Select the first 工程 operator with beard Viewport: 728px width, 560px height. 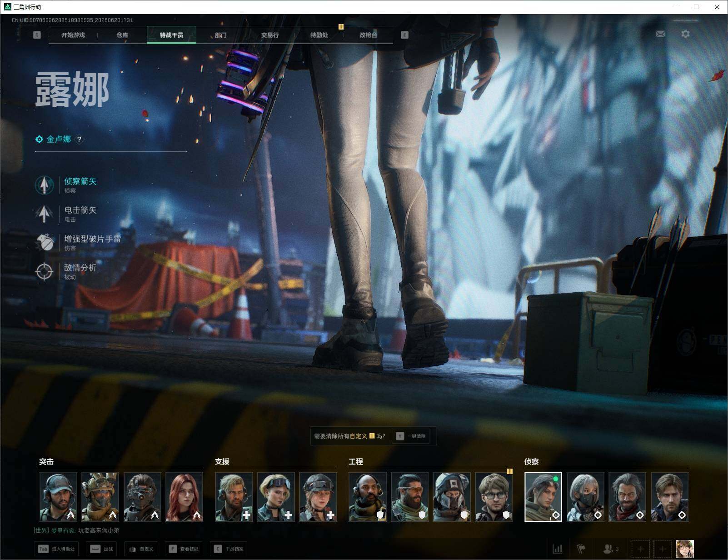coord(368,497)
